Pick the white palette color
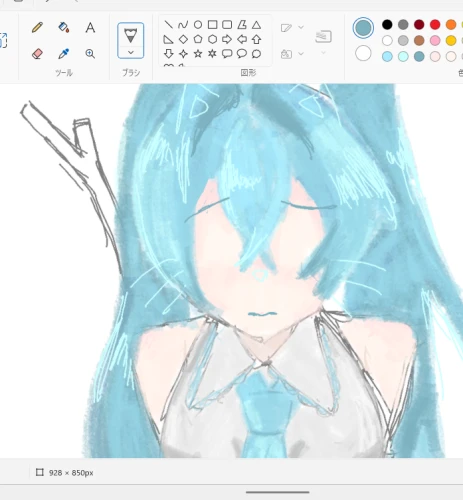This screenshot has width=463, height=500. (387, 40)
